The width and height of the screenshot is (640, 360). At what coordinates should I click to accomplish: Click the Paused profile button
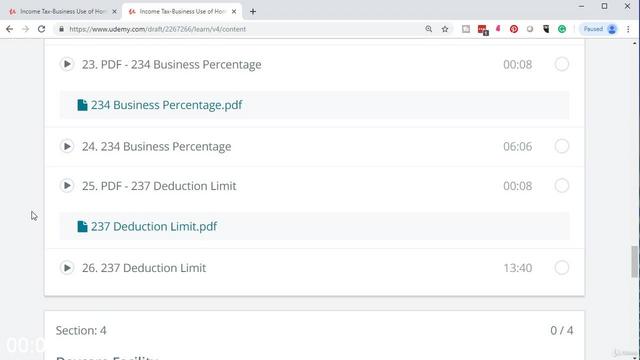[599, 29]
